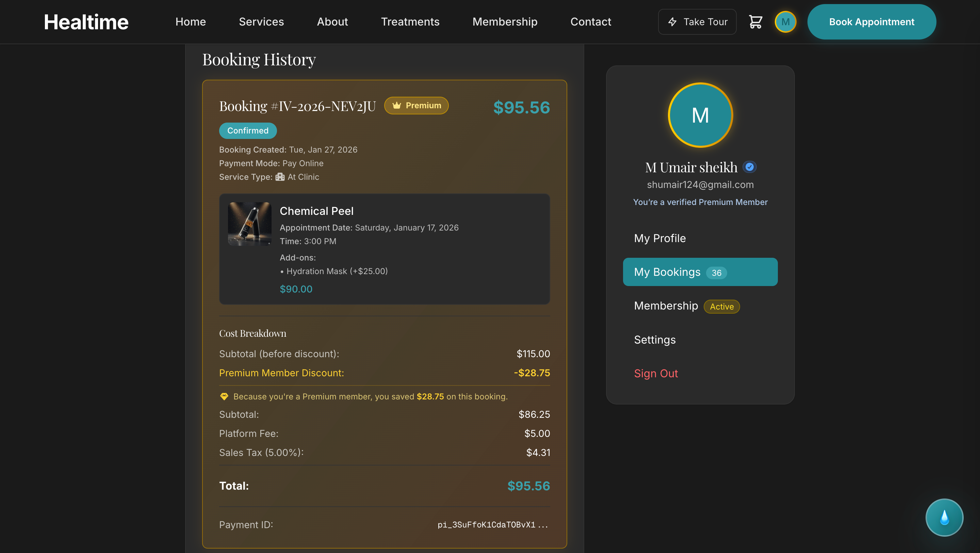Viewport: 980px width, 553px height.
Task: Click the large teal M avatar in the profile card
Action: 700,115
